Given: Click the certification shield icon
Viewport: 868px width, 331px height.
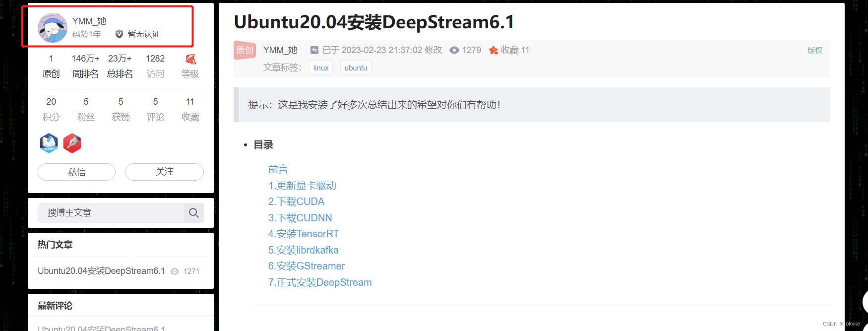Looking at the screenshot, I should click(x=119, y=34).
